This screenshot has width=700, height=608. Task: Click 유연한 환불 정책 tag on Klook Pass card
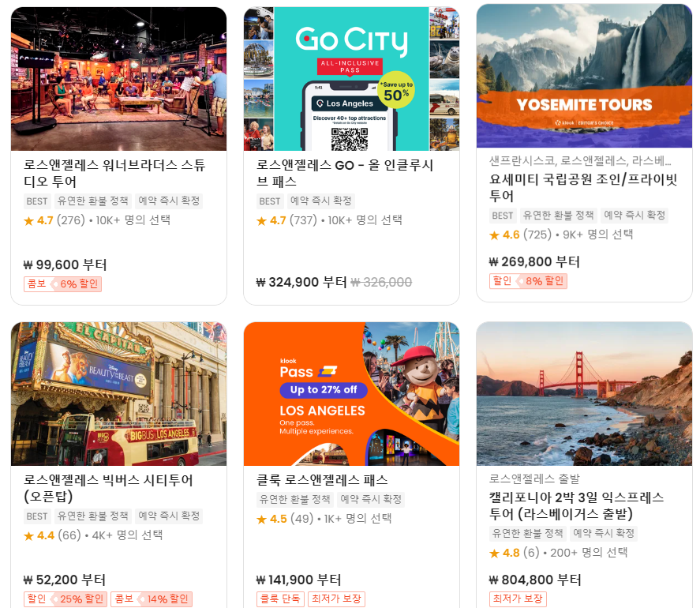(294, 500)
